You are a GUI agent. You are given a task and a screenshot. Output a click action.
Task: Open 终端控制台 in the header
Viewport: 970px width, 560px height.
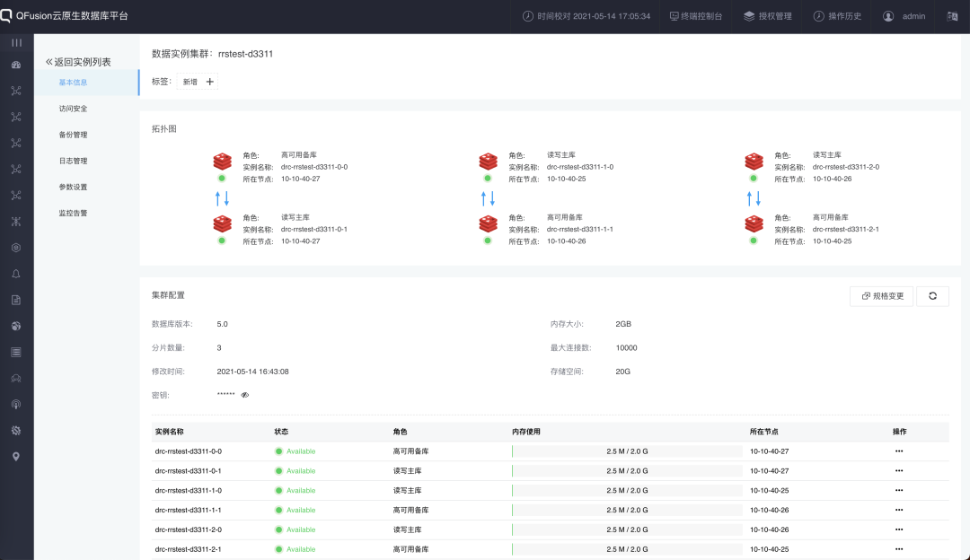tap(696, 16)
